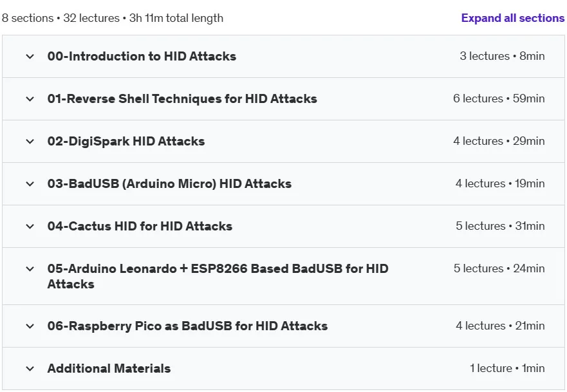Expand chevron for 05-Arduino Leonardo + ESP8266 section
The image size is (567, 392).
30,268
